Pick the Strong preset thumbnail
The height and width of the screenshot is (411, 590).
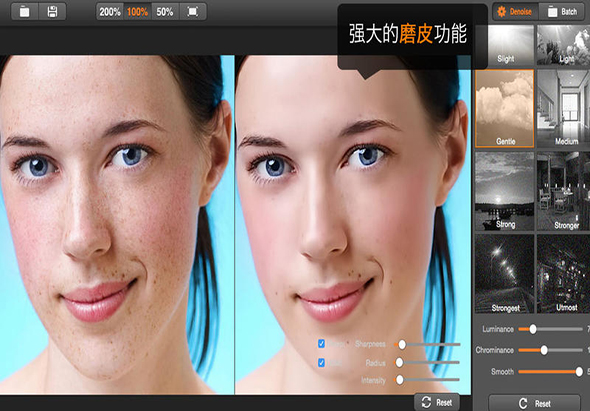505,191
